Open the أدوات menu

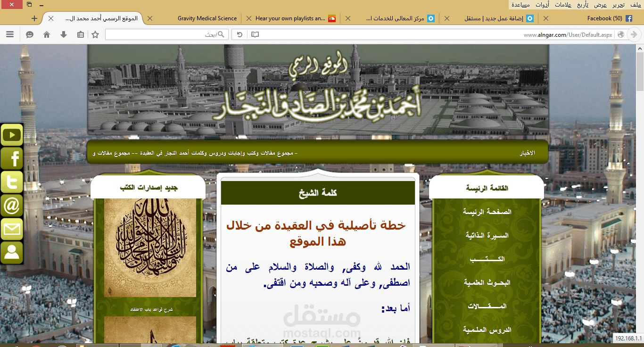[542, 5]
